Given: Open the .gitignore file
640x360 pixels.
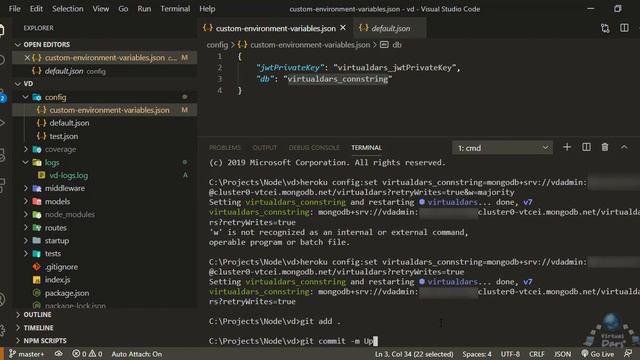Looking at the screenshot, I should click(x=61, y=267).
